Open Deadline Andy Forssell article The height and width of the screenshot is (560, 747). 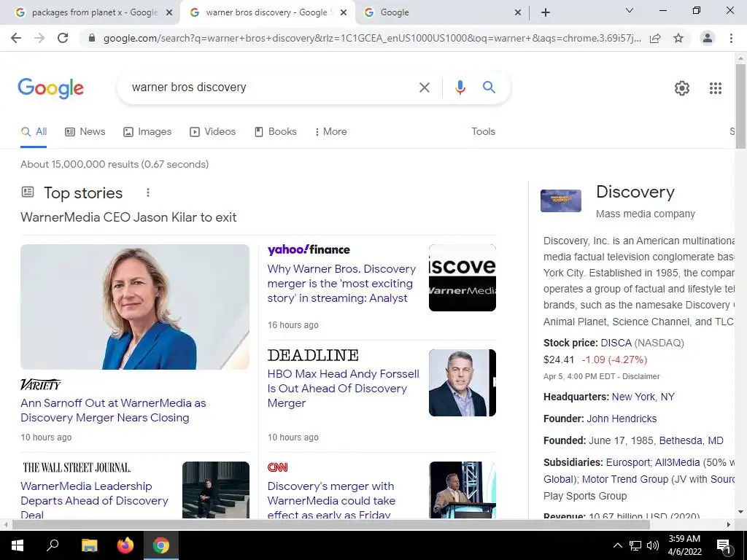(343, 389)
